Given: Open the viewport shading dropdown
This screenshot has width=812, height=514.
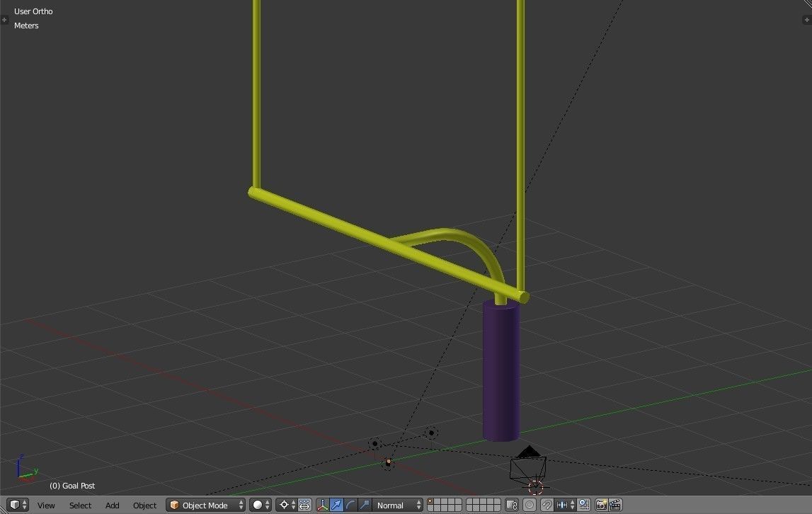Looking at the screenshot, I should (x=256, y=505).
